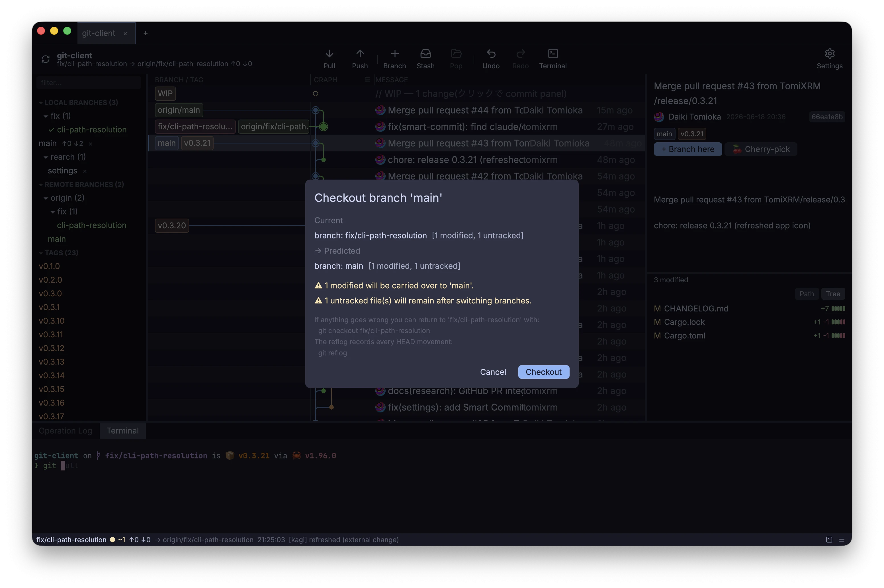Collapse the LOCAL BRANCHES section

(x=41, y=103)
